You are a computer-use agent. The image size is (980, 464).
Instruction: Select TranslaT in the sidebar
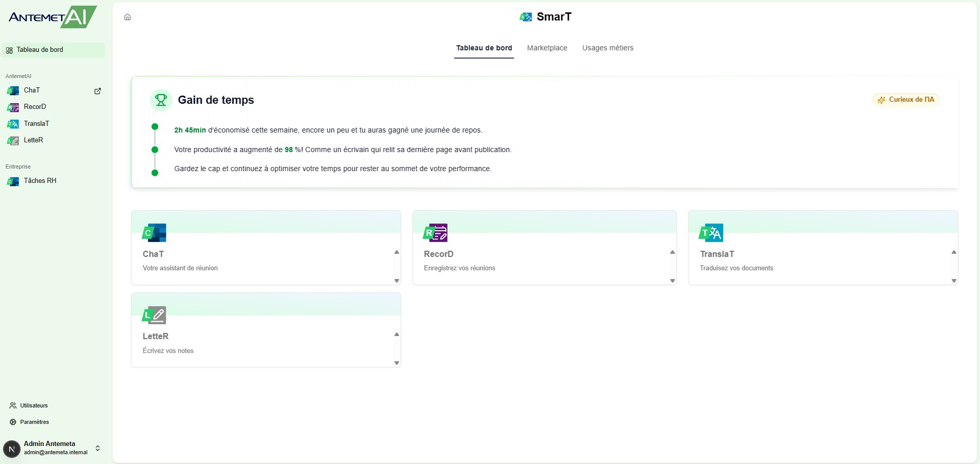tap(36, 124)
